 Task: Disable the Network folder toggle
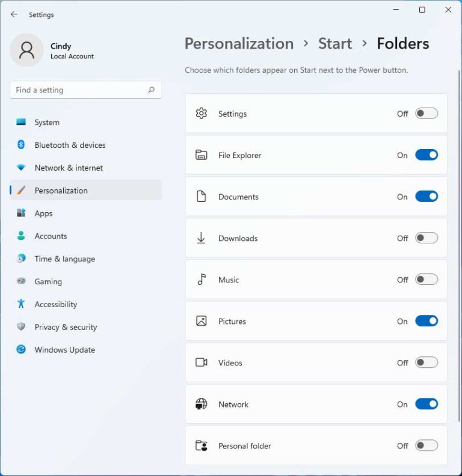point(427,404)
